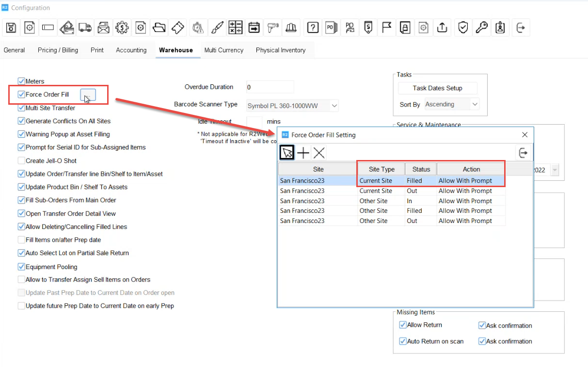Delete row using the X icon in dialog

[319, 153]
